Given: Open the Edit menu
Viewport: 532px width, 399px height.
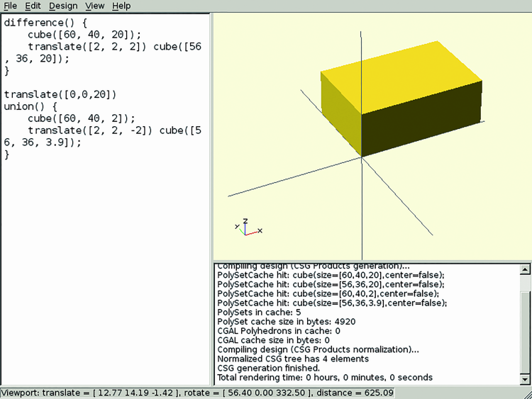Looking at the screenshot, I should coord(33,6).
